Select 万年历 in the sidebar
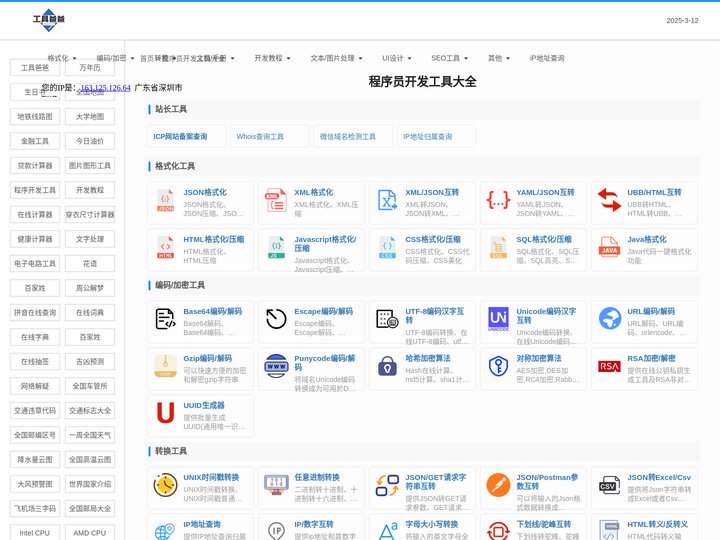 pyautogui.click(x=90, y=68)
